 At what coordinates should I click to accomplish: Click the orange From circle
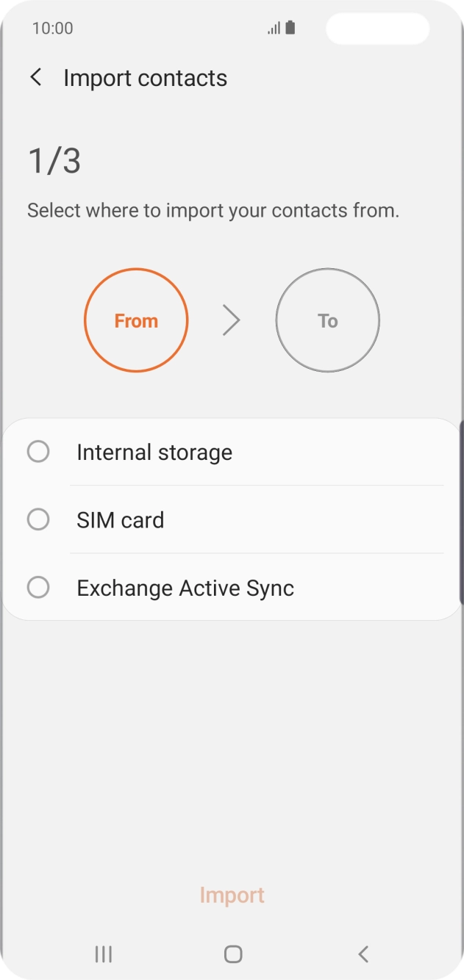tap(136, 320)
